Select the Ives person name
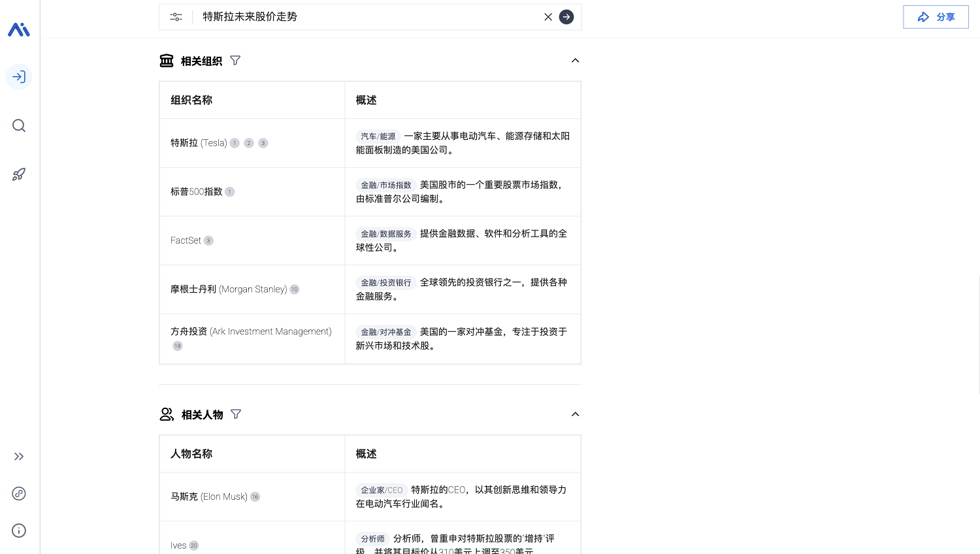 [x=178, y=546]
